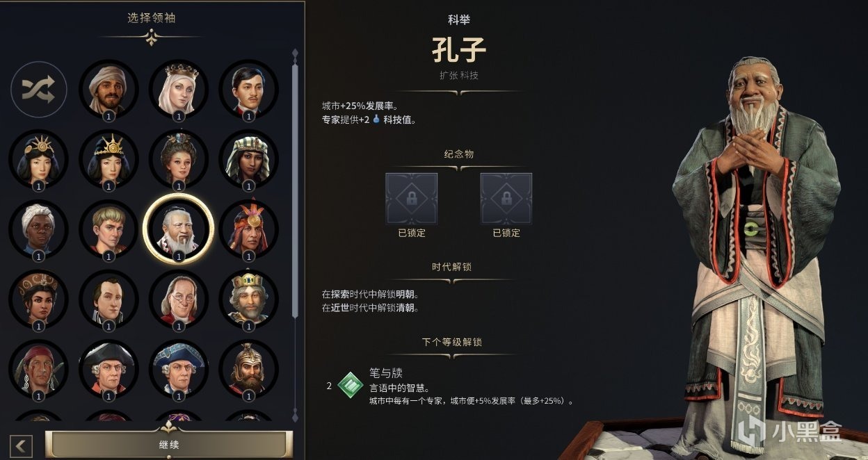Screen dimensions: 868x460
Task: Choose the young blond man portrait
Action: point(108,229)
